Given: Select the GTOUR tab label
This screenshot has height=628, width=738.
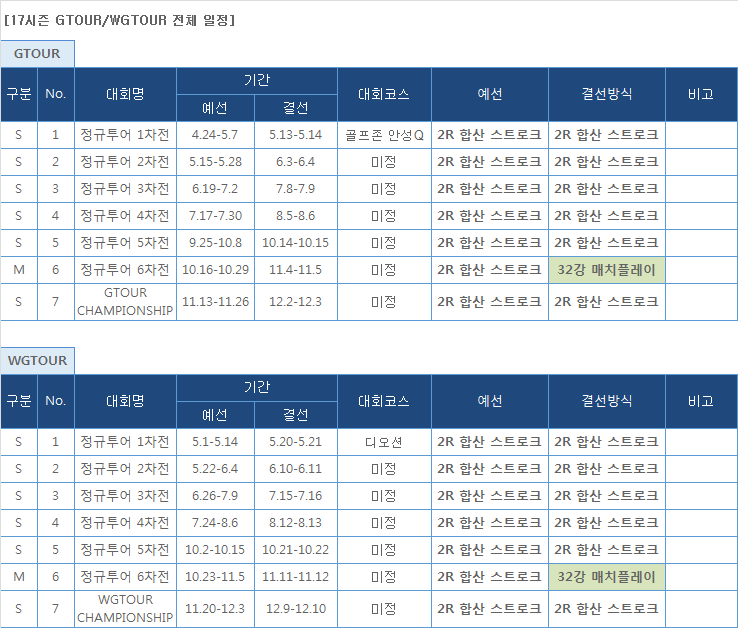Looking at the screenshot, I should click(x=37, y=54).
